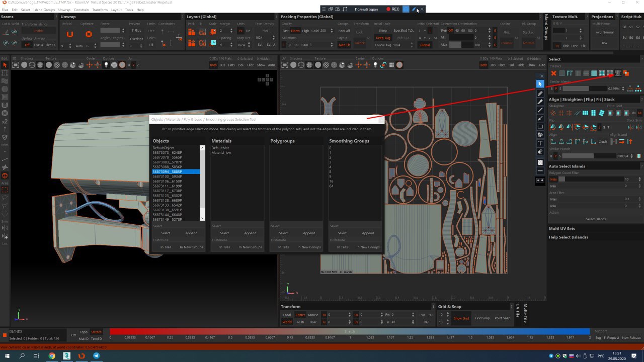Toggle Update Unwrap Off
This screenshot has height=362, width=644.
coord(27,45)
